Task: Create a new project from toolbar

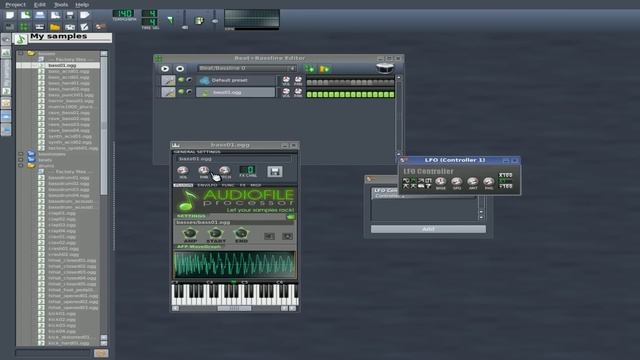Action: pyautogui.click(x=10, y=15)
